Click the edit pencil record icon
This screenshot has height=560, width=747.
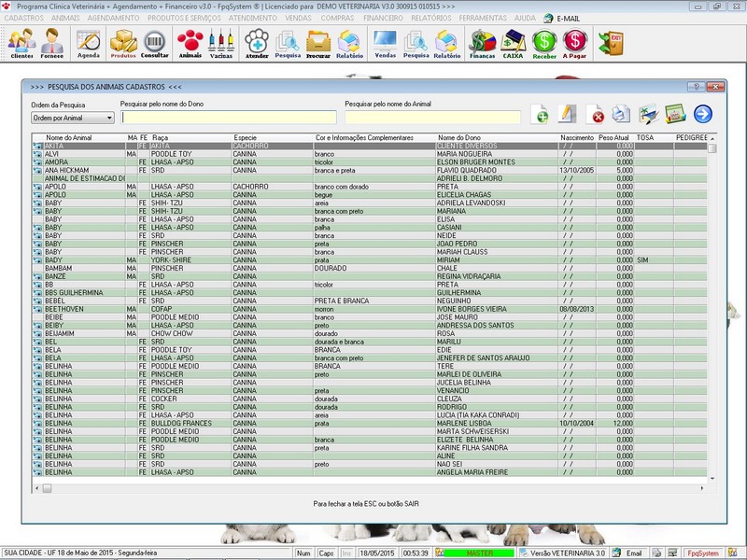[567, 114]
